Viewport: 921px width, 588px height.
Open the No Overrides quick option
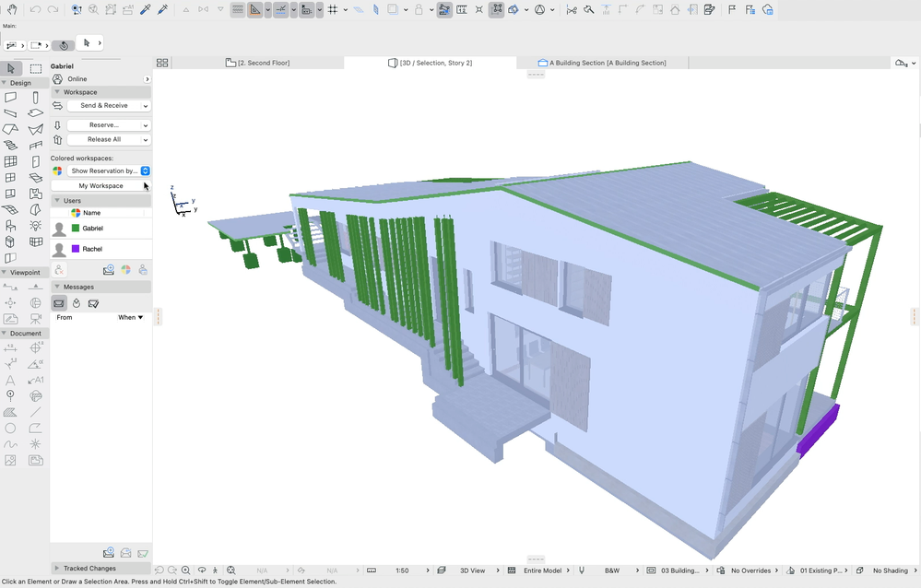[750, 570]
